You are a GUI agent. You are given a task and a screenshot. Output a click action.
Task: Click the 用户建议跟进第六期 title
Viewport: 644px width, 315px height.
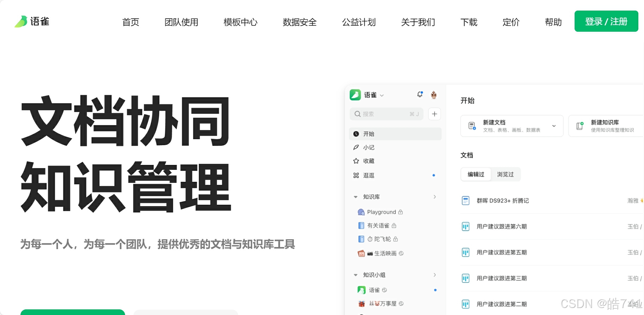point(502,227)
